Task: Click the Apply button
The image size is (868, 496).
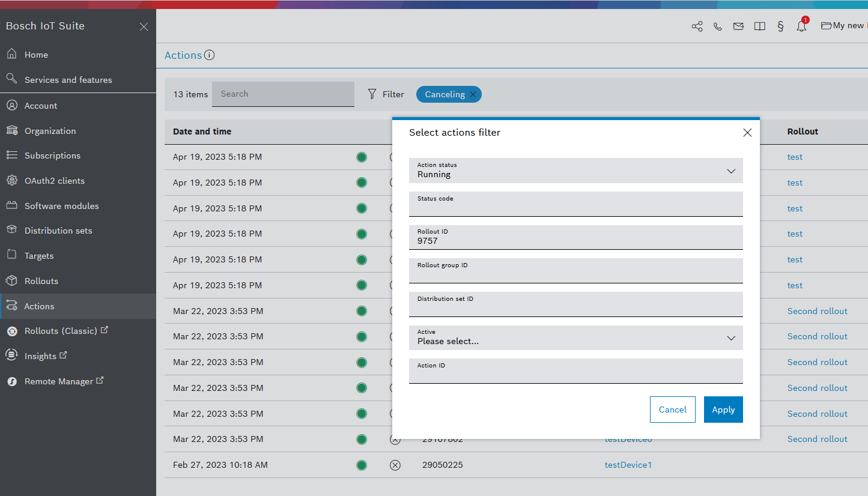Action: (723, 410)
